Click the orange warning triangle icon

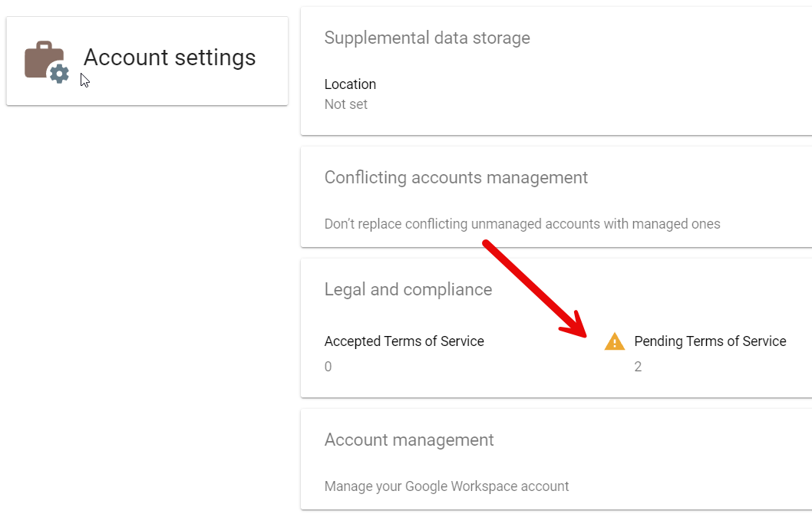pyautogui.click(x=614, y=342)
